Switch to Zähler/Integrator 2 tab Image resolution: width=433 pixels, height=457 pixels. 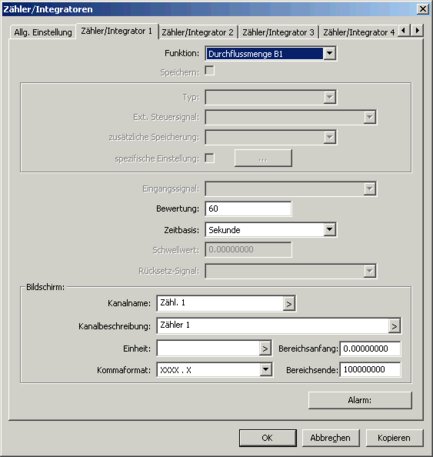(x=197, y=32)
